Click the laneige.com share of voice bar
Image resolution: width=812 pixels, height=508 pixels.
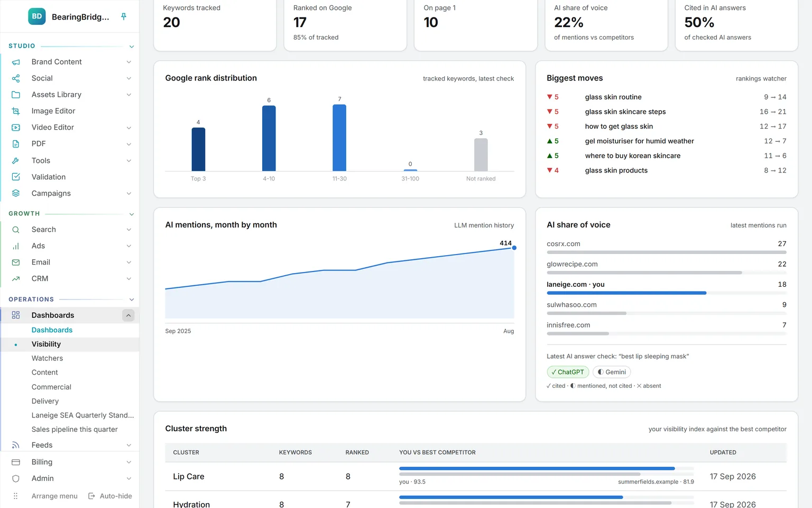tap(626, 293)
